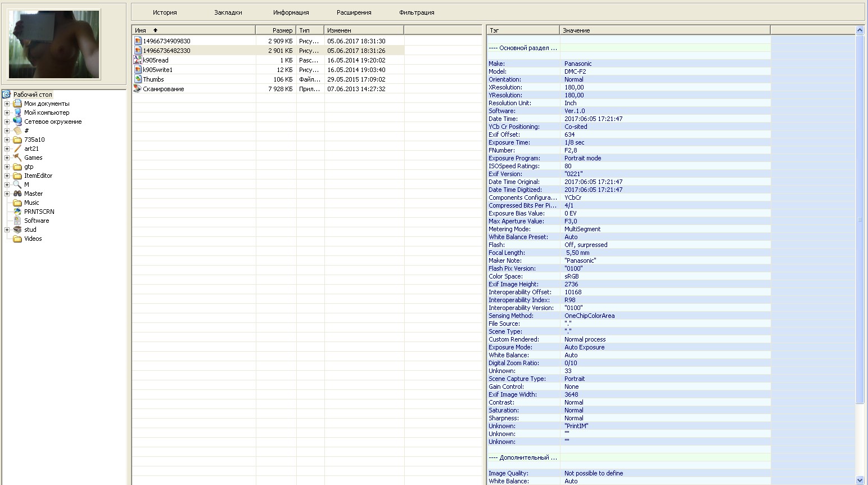Click scrollbar down arrow in EXIF panel

click(860, 480)
